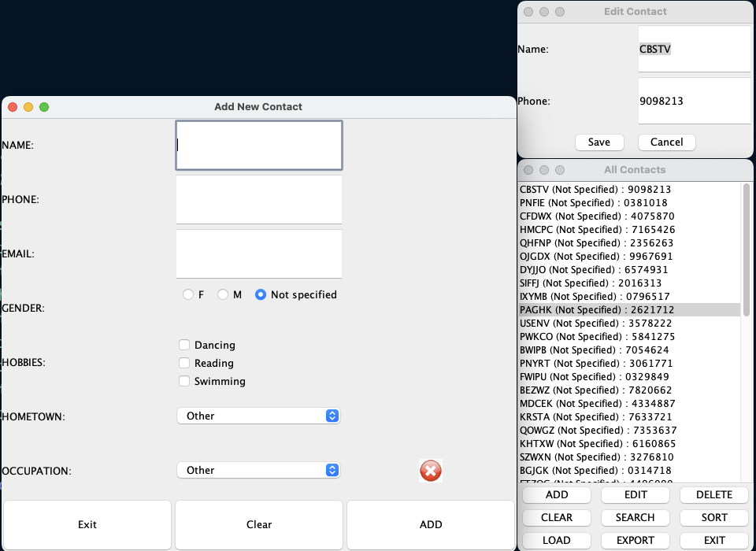Click the LOAD button
Screen dimensions: 756x551
click(x=557, y=541)
